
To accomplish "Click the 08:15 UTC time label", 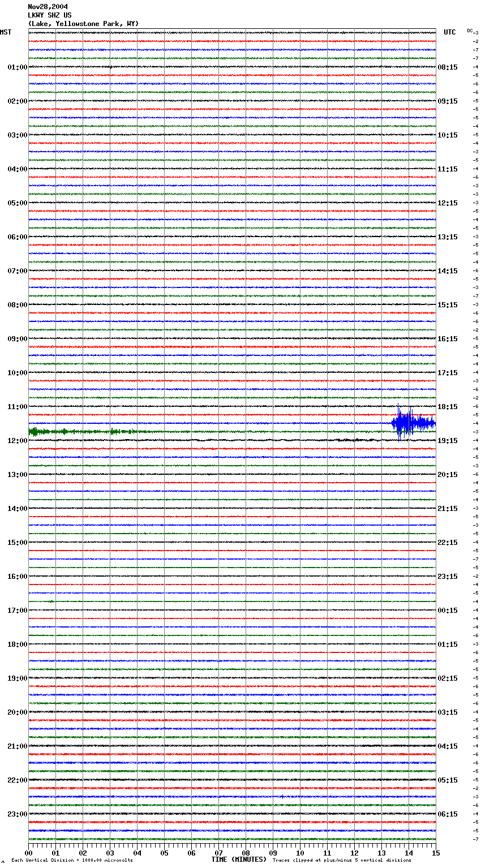I will coord(448,67).
